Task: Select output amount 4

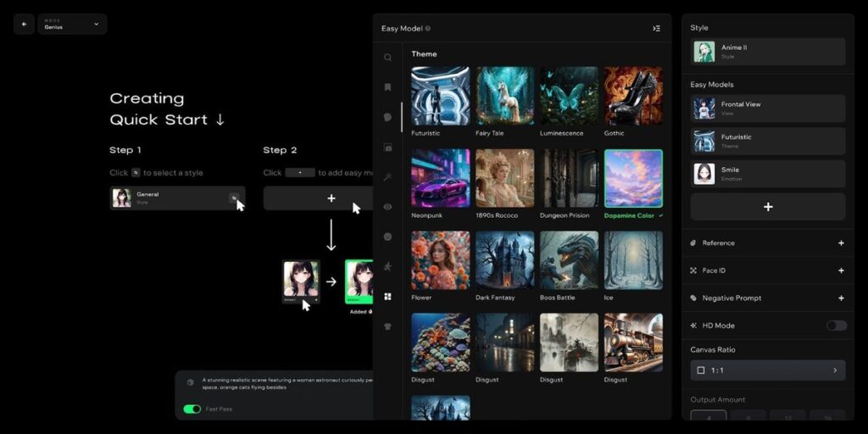Action: (708, 417)
